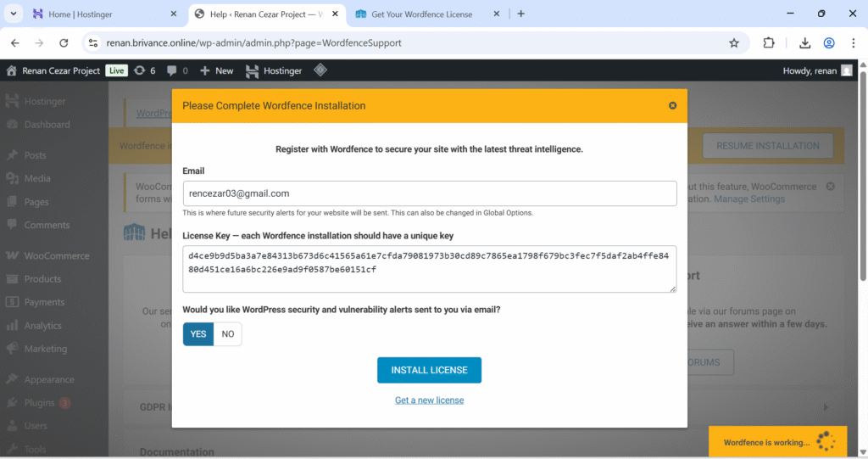Open the tab search dropdown arrow
This screenshot has width=868, height=459.
point(14,14)
